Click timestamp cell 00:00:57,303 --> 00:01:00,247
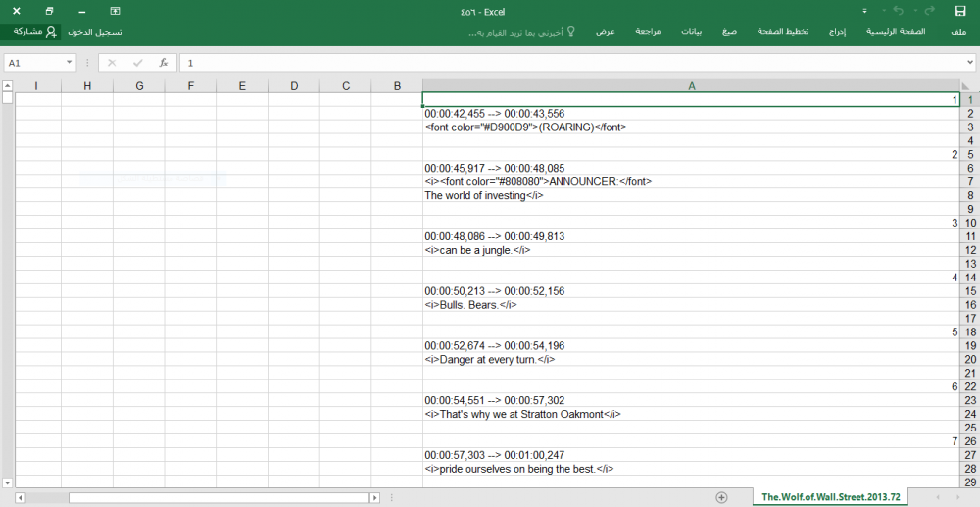 (x=691, y=455)
